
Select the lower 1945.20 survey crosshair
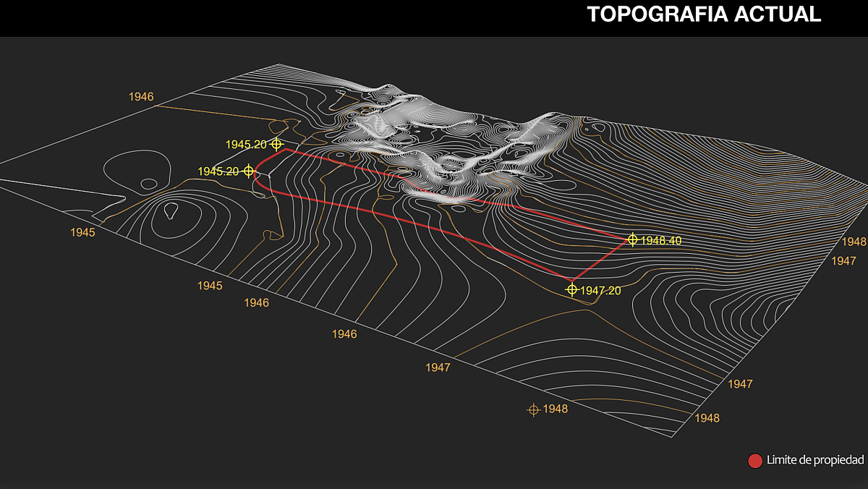[x=249, y=171]
